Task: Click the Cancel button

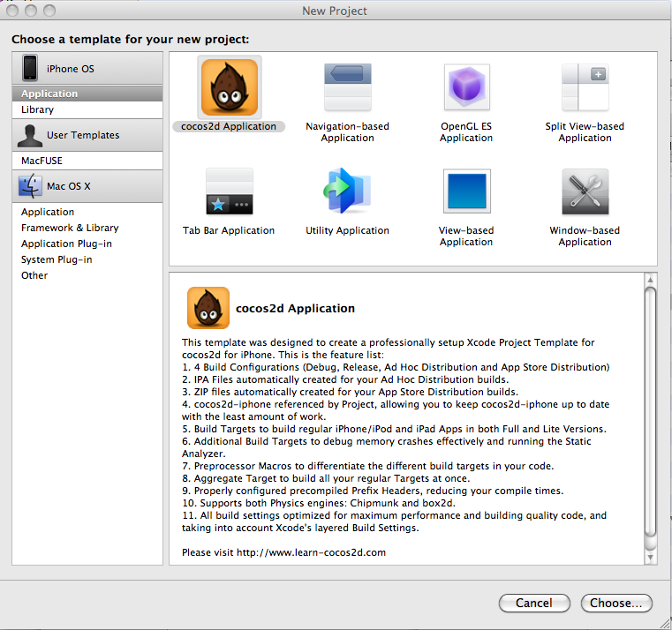Action: 534,603
